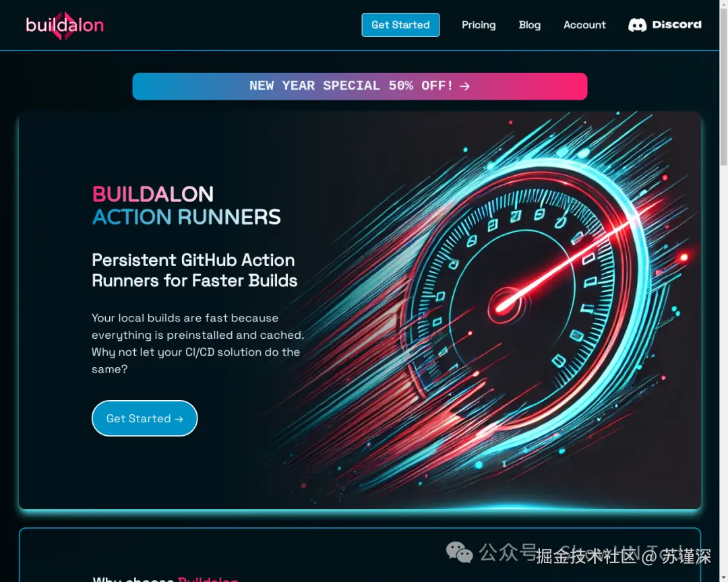Click the Persistent GitHub Action Runners subheading
Image resolution: width=728 pixels, height=582 pixels.
194,270
